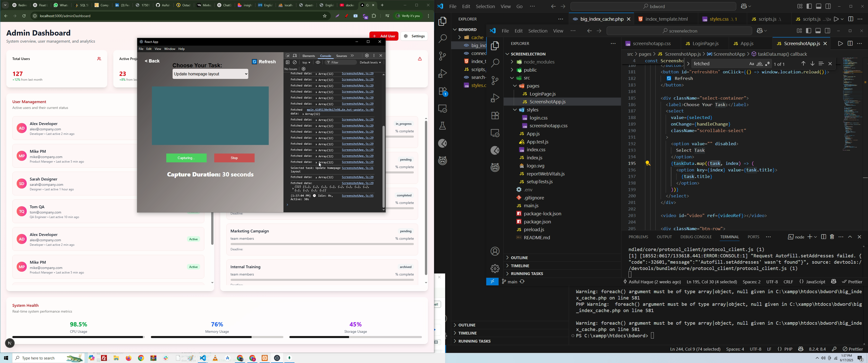
Task: Open the Choose Your Task dropdown
Action: pyautogui.click(x=211, y=74)
